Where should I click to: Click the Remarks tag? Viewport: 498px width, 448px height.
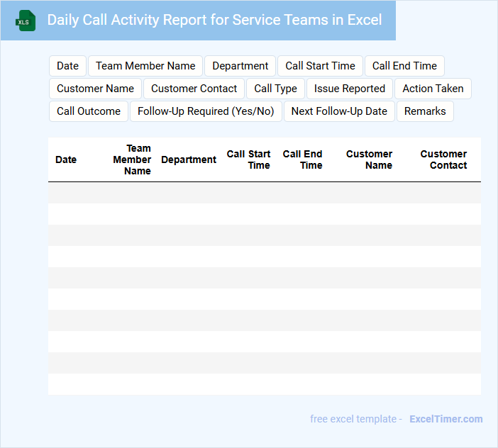425,111
